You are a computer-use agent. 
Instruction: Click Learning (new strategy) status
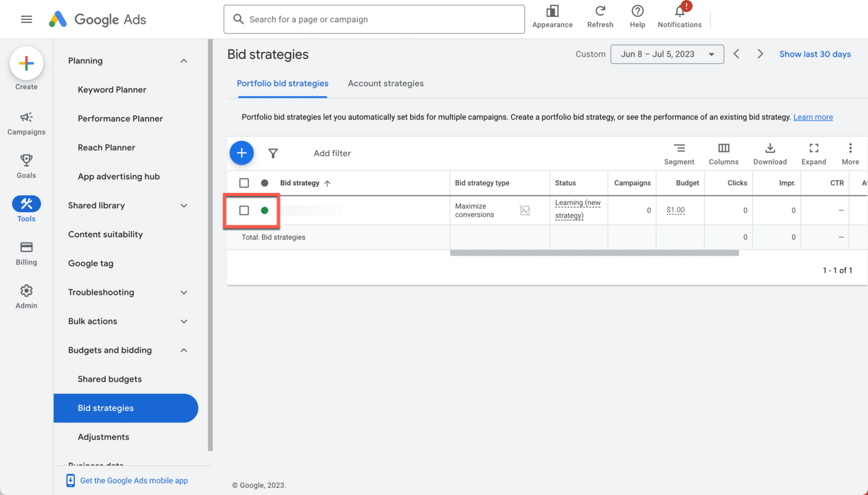(578, 209)
